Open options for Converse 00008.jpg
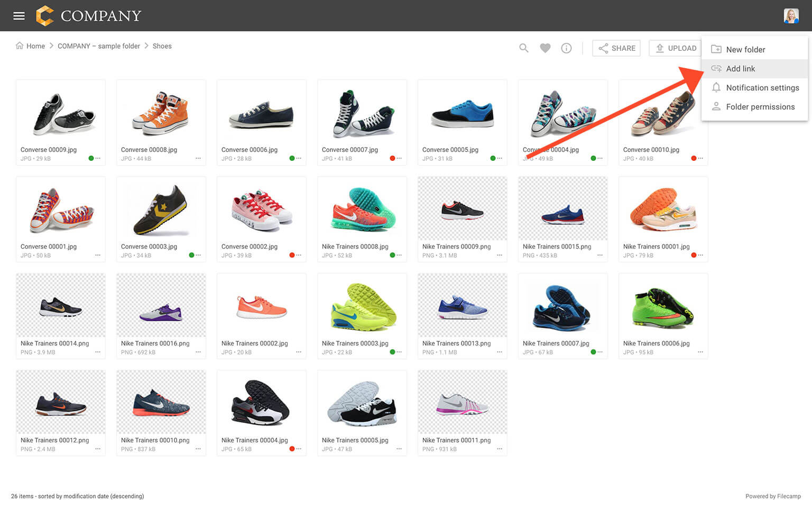 point(198,158)
